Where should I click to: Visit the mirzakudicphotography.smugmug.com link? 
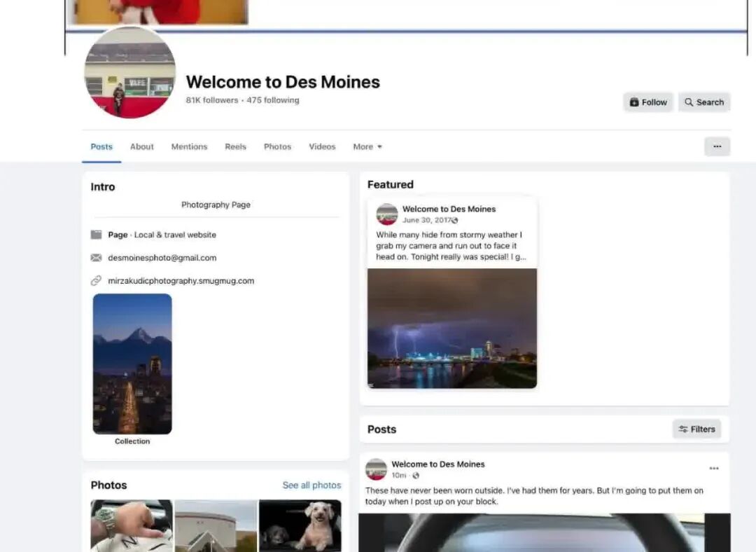tap(181, 281)
